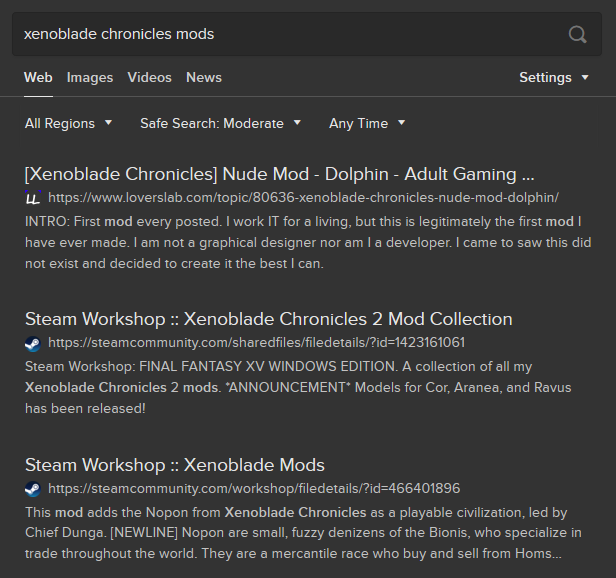Click the magnifying glass search icon

[577, 34]
